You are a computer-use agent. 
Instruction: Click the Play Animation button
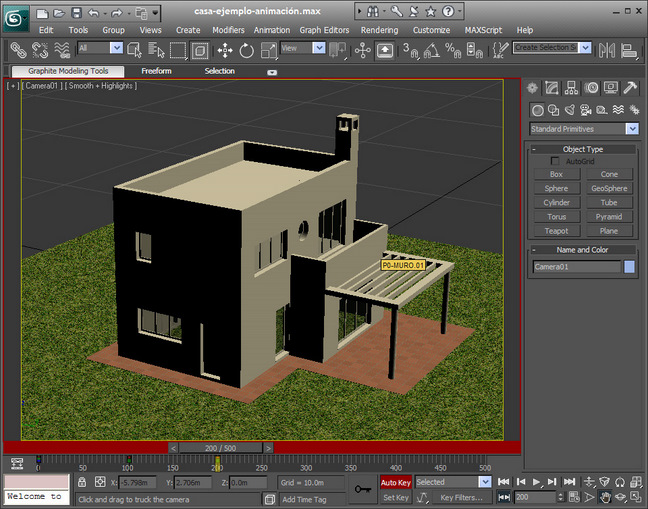tap(537, 482)
